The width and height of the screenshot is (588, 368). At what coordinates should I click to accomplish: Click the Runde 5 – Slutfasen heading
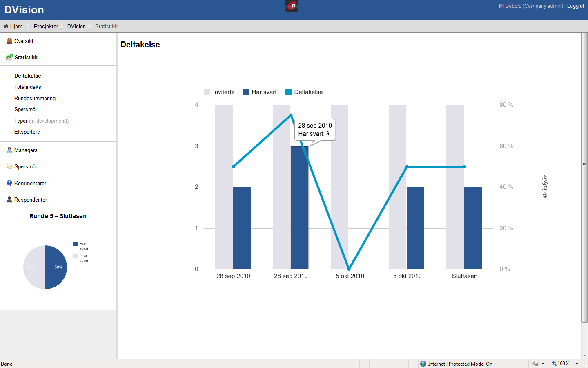tap(58, 216)
